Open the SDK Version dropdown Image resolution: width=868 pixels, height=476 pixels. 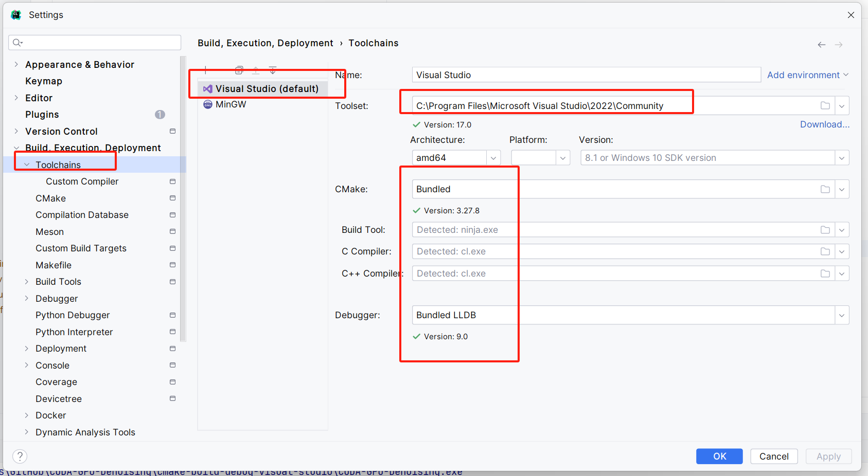pyautogui.click(x=842, y=158)
